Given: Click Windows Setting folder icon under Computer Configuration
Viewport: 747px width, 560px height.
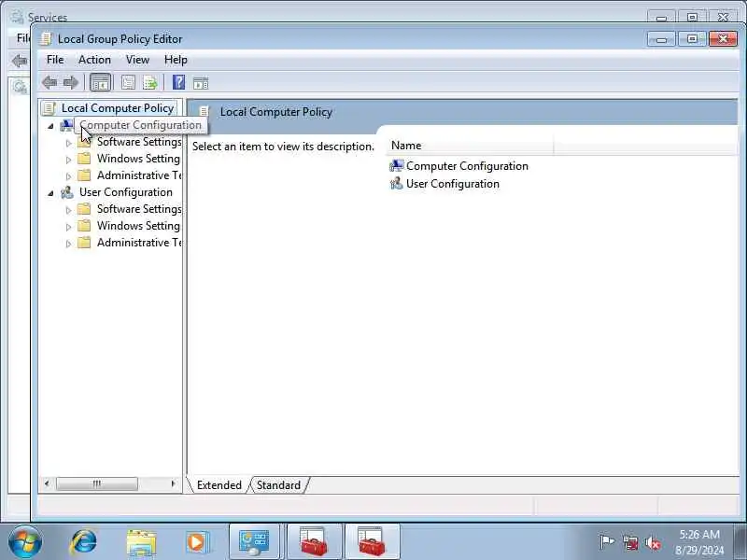Looking at the screenshot, I should coord(84,158).
